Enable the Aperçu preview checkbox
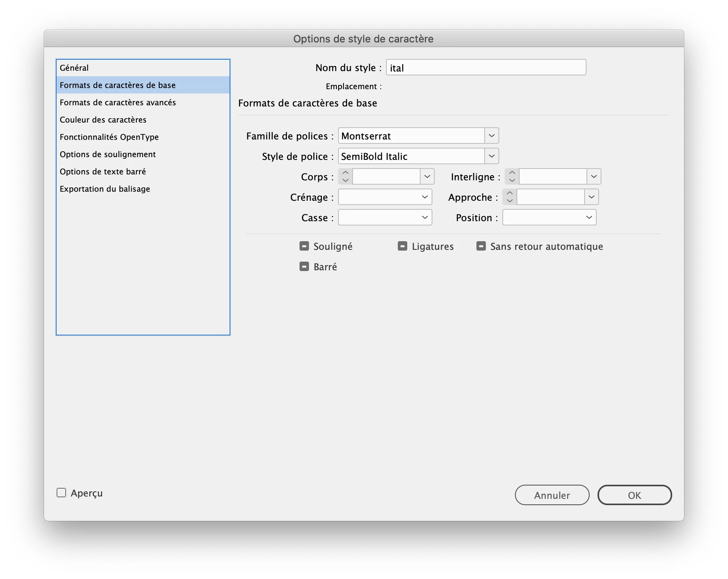728x579 pixels. (x=61, y=493)
